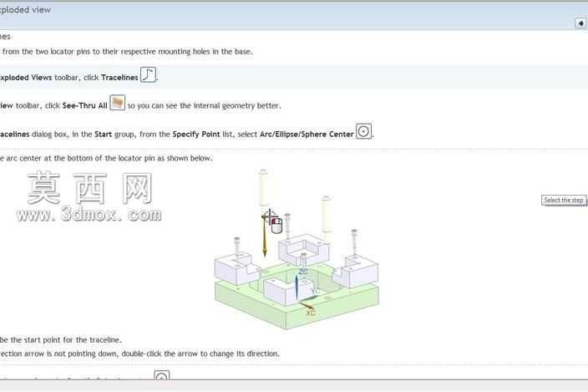Click the text 'Tracelines' in bold
This screenshot has width=588, height=392.
(119, 78)
